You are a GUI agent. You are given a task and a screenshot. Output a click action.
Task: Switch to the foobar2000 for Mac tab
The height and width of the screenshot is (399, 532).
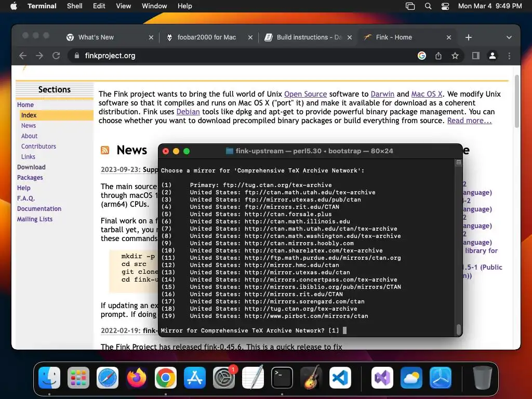coord(207,37)
